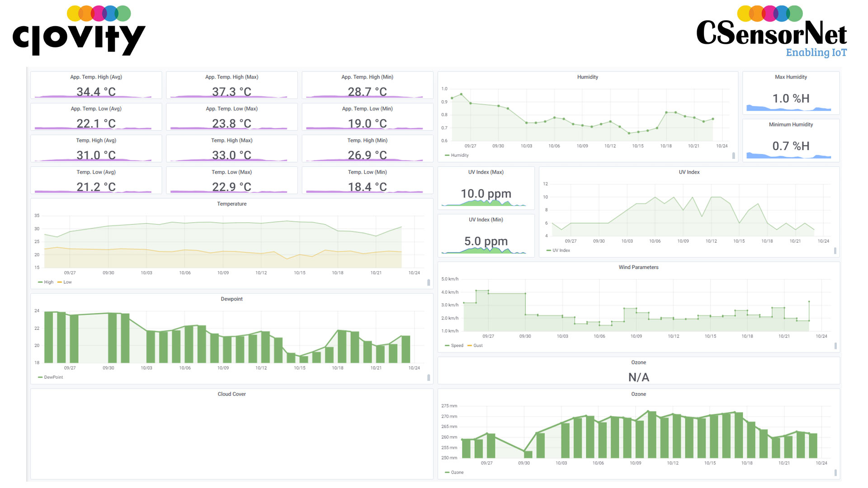
Task: Click the Humidity legend scrollbar handle
Action: 733,155
